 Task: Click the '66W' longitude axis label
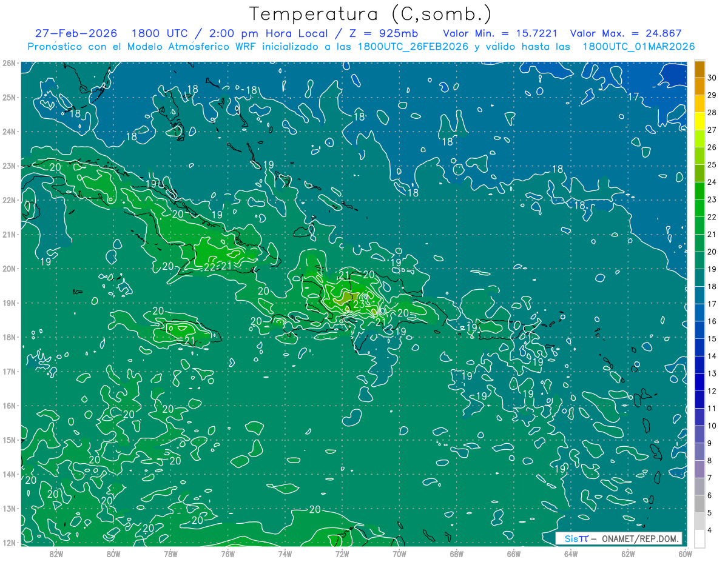point(514,554)
